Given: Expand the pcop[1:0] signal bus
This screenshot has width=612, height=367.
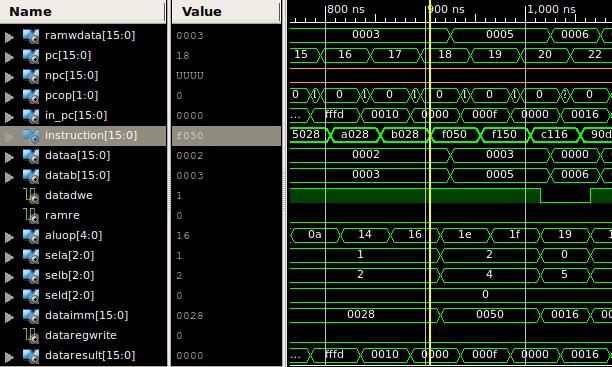Looking at the screenshot, I should [9, 97].
